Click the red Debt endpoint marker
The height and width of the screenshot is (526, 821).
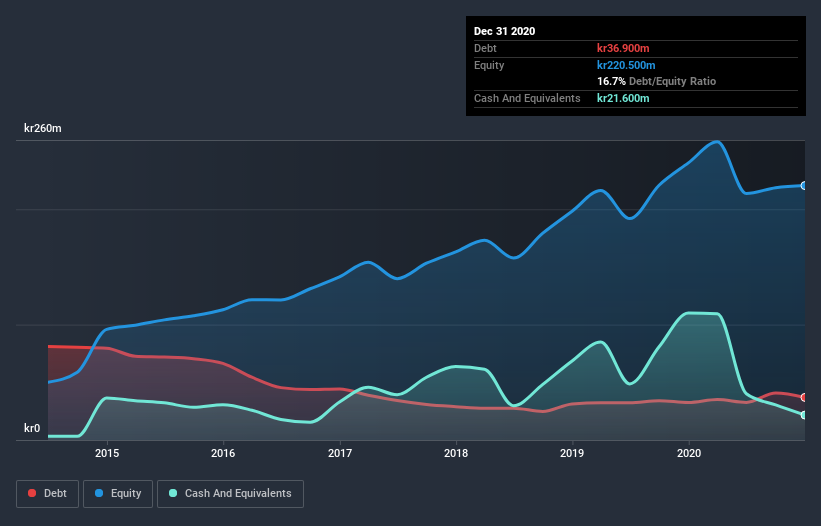(x=804, y=398)
